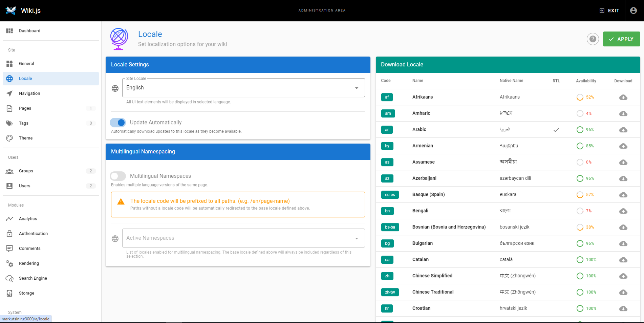This screenshot has width=644, height=323.
Task: Download the Armenian locale
Action: tap(623, 146)
